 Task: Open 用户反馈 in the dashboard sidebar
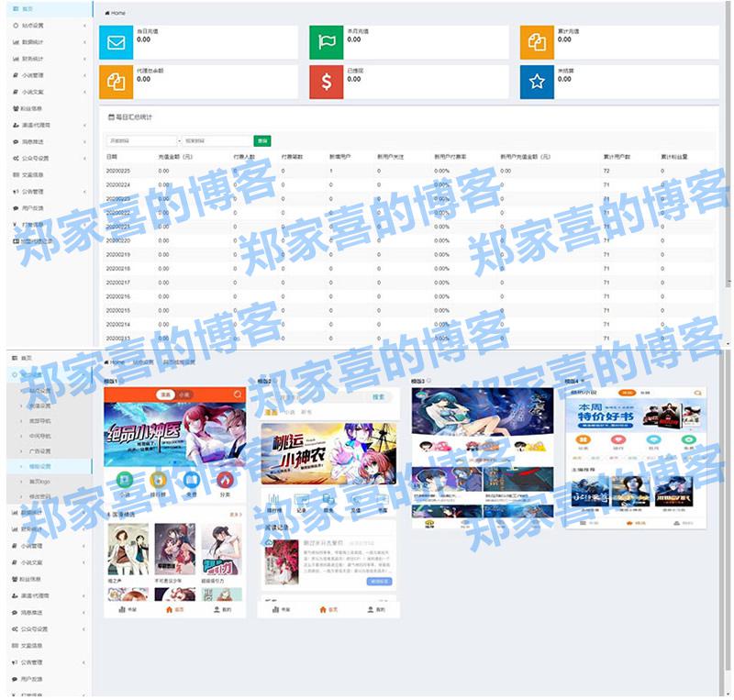pyautogui.click(x=50, y=208)
